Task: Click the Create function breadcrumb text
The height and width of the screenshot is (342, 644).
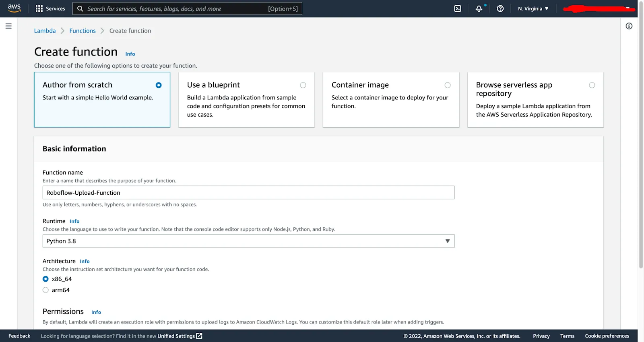Action: (130, 31)
